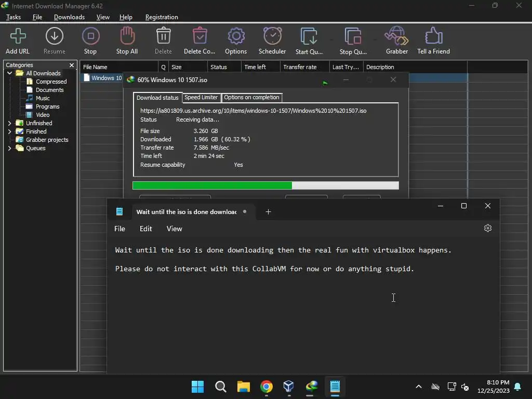The image size is (532, 399).
Task: Sort by Size column header
Action: point(188,67)
